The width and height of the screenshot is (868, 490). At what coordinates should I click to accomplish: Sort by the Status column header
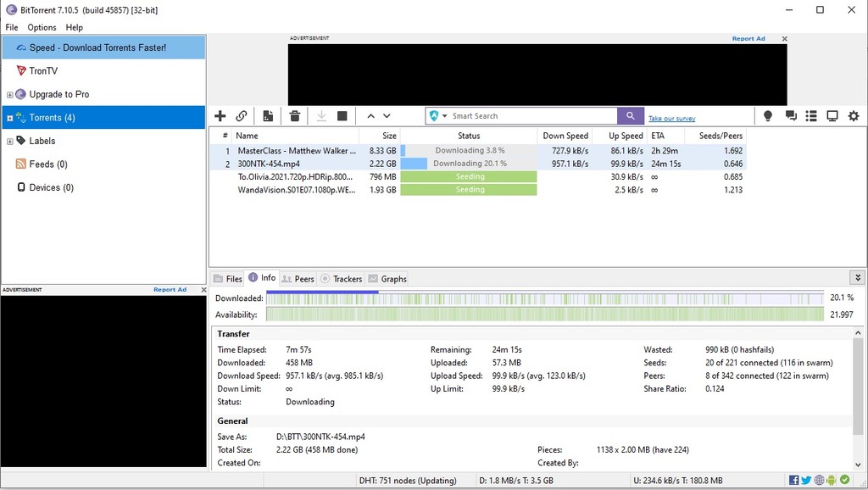click(468, 136)
